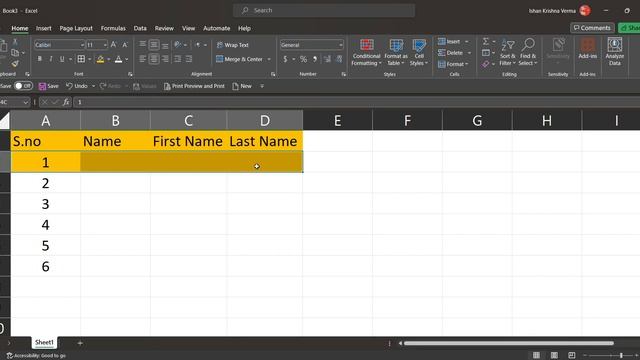Open Format as Table gallery
This screenshot has height=360, width=640.
(x=396, y=52)
